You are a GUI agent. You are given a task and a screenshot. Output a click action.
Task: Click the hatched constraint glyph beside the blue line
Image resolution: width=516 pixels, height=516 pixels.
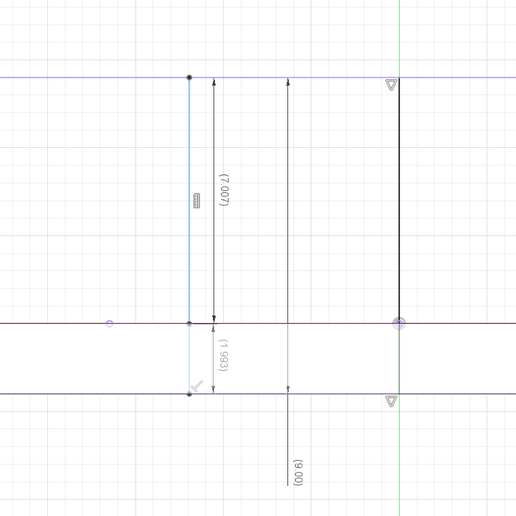point(197,201)
